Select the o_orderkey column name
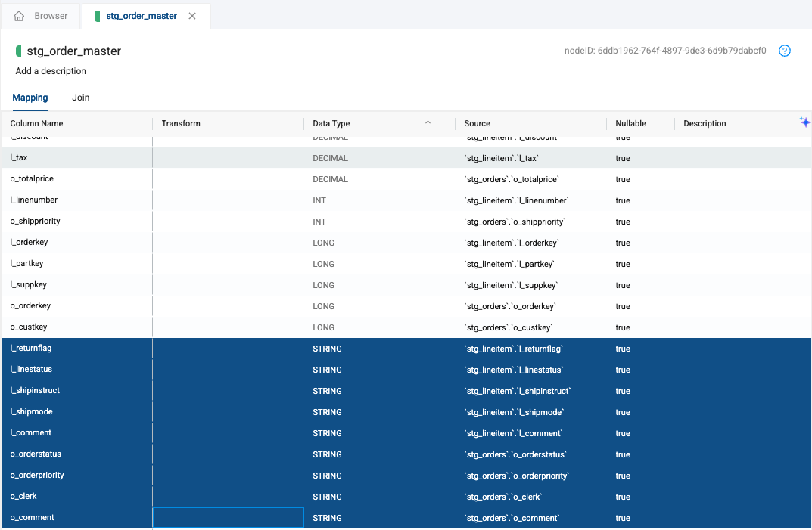 30,306
